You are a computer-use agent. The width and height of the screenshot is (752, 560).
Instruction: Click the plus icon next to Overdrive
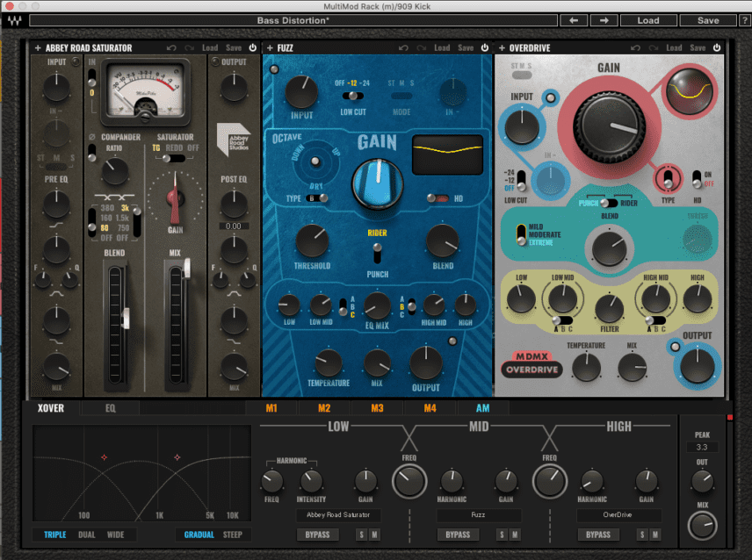502,48
